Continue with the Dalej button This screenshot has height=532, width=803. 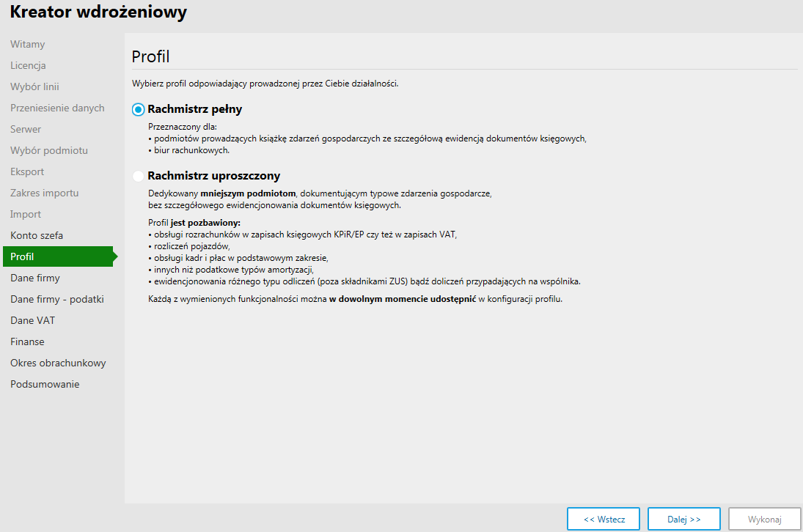[683, 519]
